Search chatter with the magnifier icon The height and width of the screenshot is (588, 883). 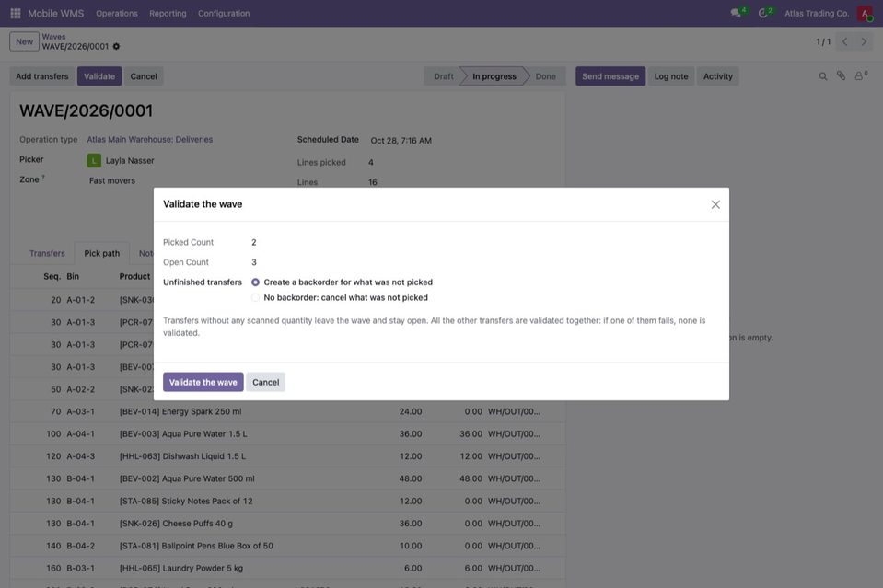823,76
